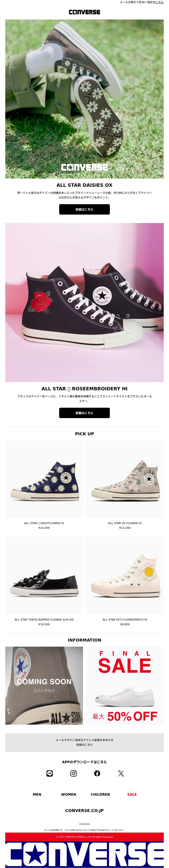
Task: Click the Converse logo at the top
Action: [x=84, y=12]
